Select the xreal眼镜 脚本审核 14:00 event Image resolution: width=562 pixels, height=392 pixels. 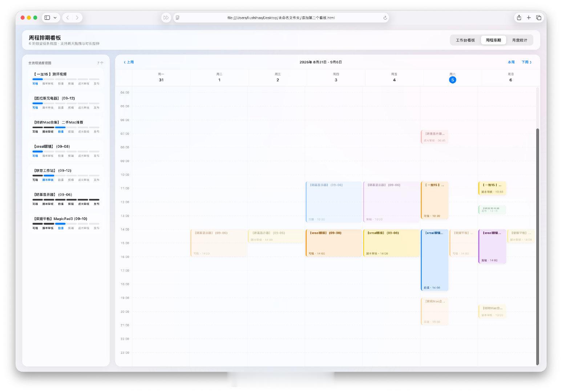(392, 243)
